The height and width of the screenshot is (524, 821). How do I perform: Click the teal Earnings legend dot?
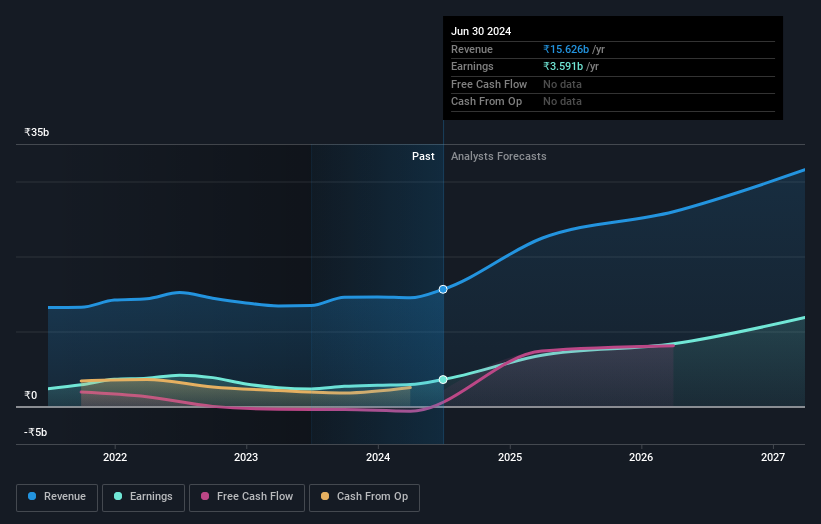coord(118,496)
